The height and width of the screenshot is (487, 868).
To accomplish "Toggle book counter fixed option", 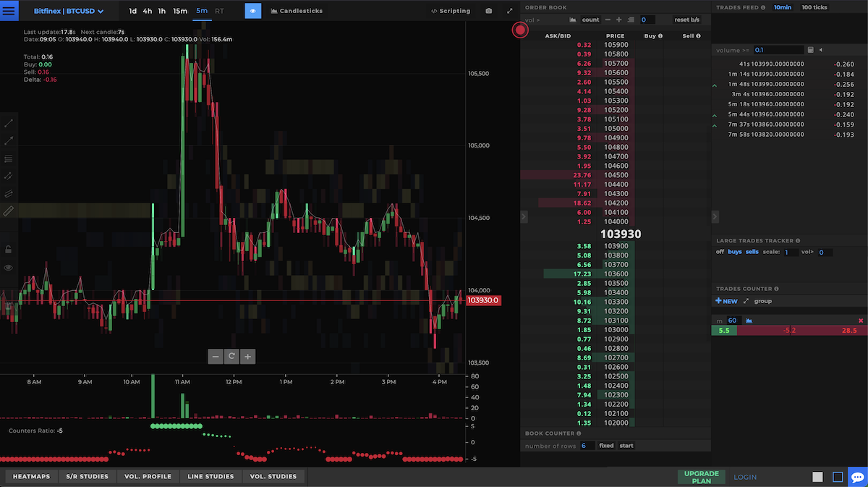I will tap(606, 446).
